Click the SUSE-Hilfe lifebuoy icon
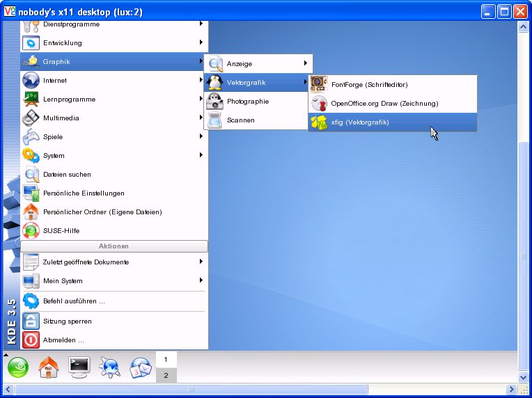The image size is (532, 398). pos(31,231)
